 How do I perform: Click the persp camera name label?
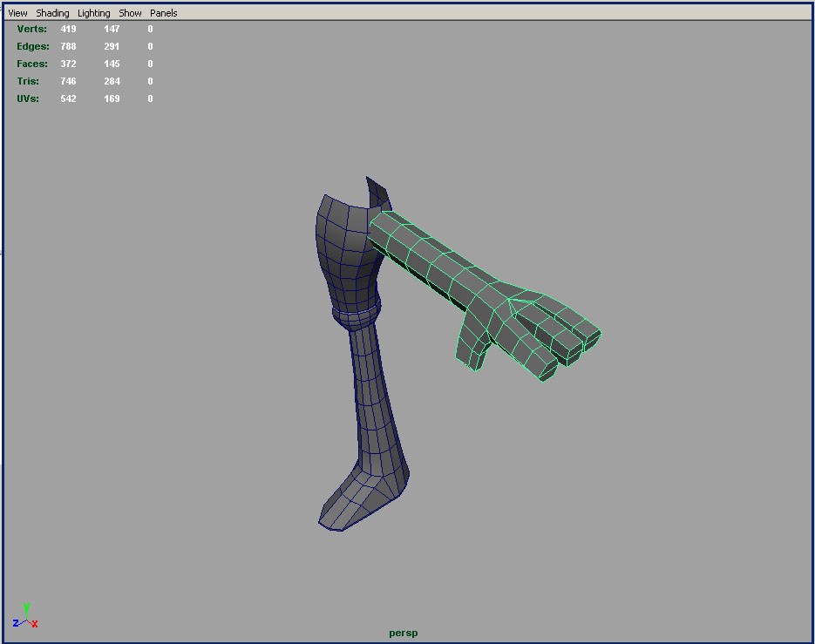404,633
